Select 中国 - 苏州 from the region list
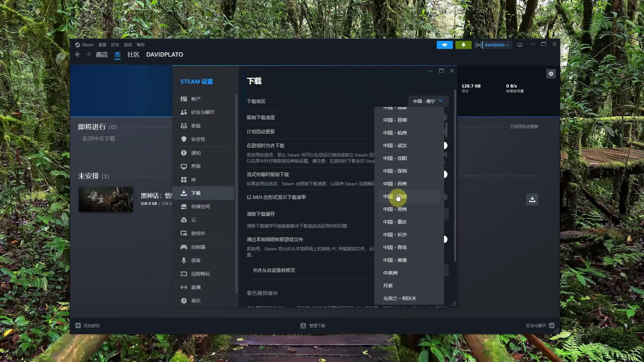Viewport: 644px width, 362px height. tap(409, 184)
